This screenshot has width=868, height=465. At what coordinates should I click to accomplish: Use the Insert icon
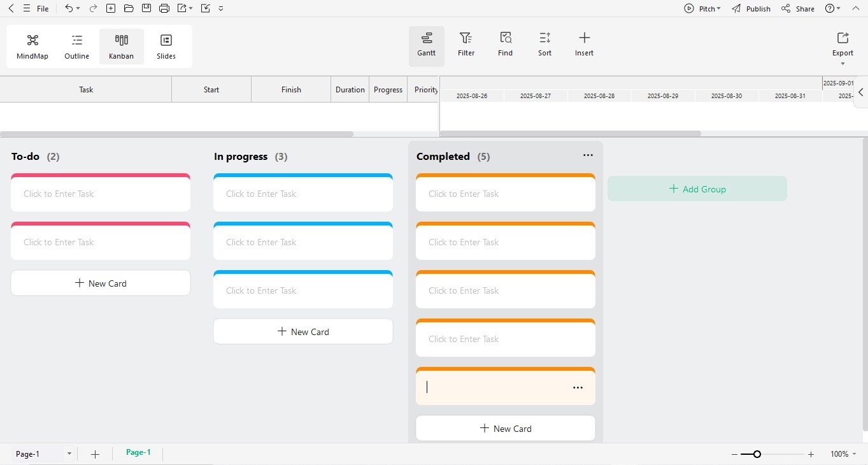coord(583,43)
